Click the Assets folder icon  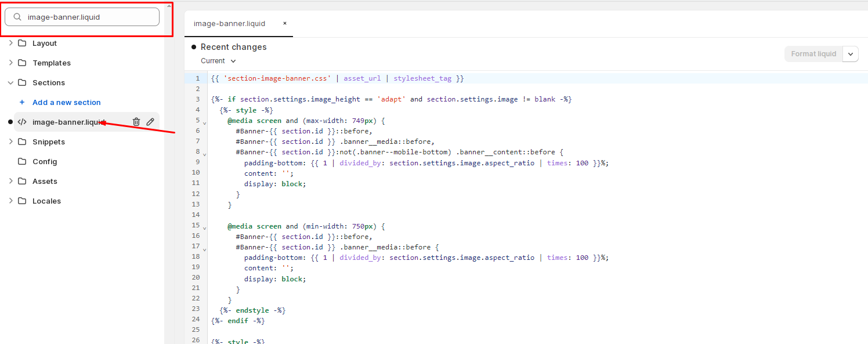click(22, 181)
